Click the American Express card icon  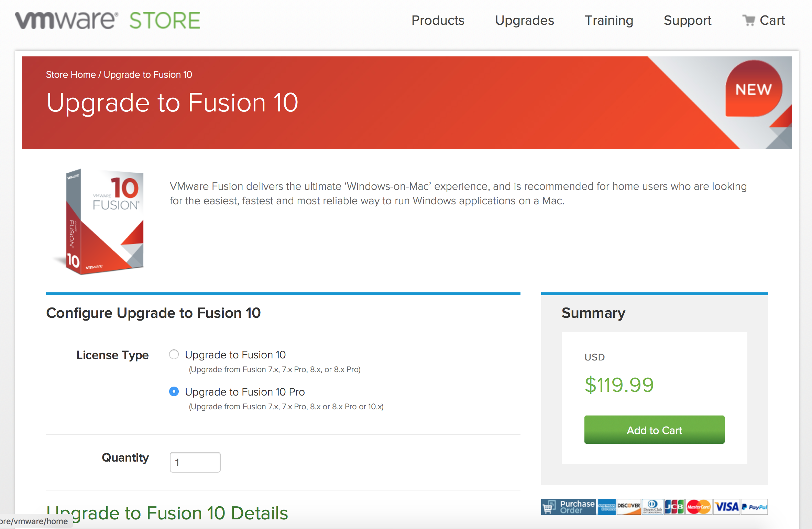[607, 507]
